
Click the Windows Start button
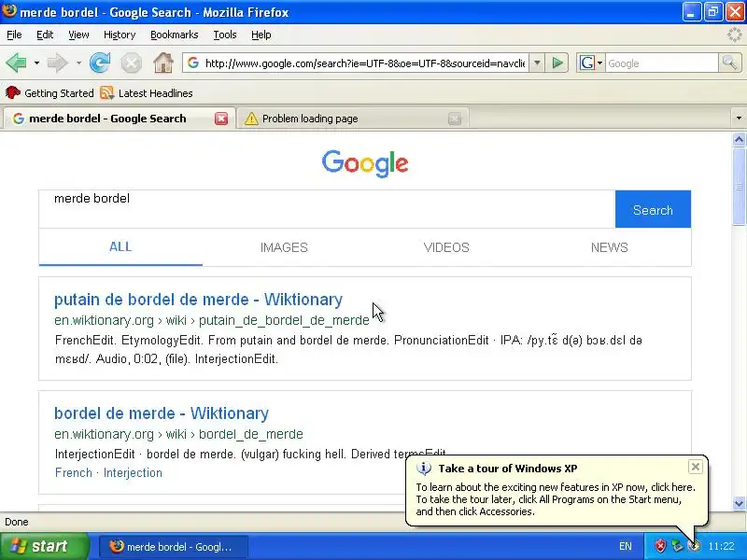45,546
